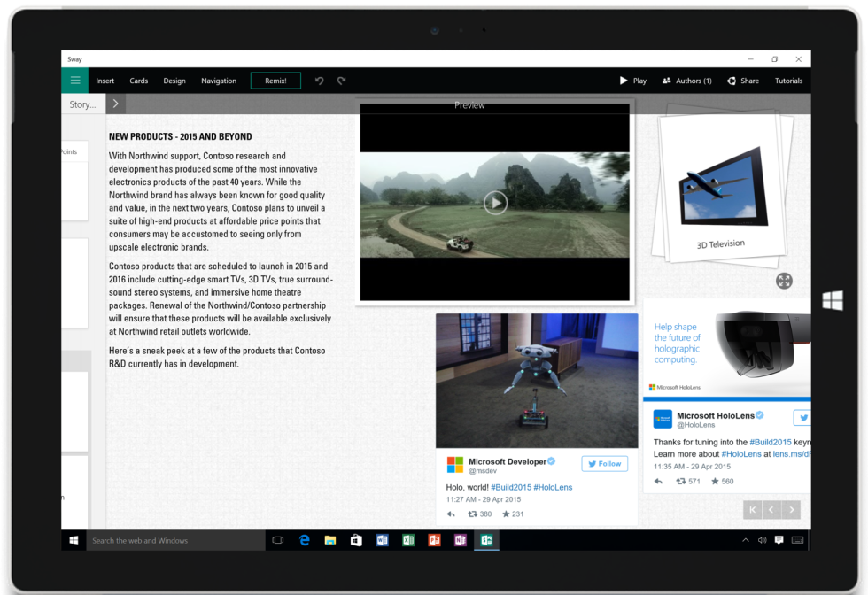Expand the Story panel arrow

pos(116,104)
